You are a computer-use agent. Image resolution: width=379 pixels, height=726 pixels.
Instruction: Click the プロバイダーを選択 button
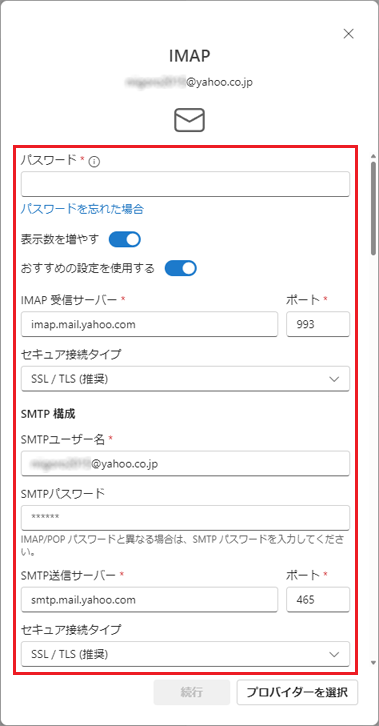[297, 692]
